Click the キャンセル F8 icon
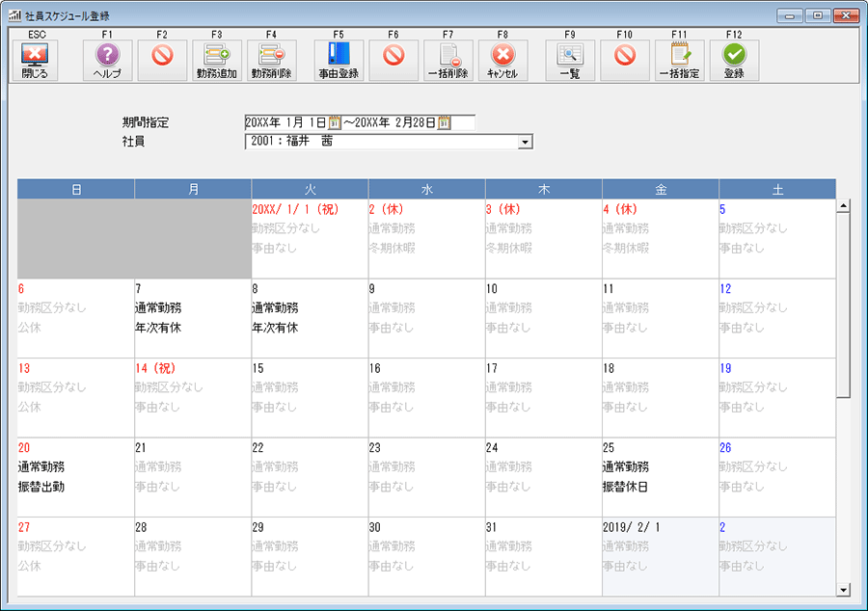Screen dimensions: 868x611 [503, 61]
